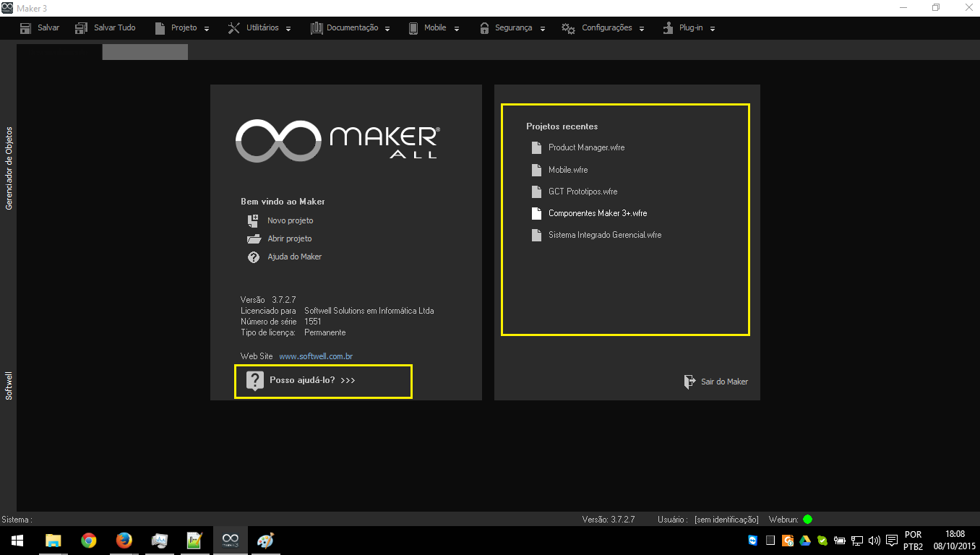Click the Documentação icon in toolbar
The image size is (980, 555).
tap(317, 28)
